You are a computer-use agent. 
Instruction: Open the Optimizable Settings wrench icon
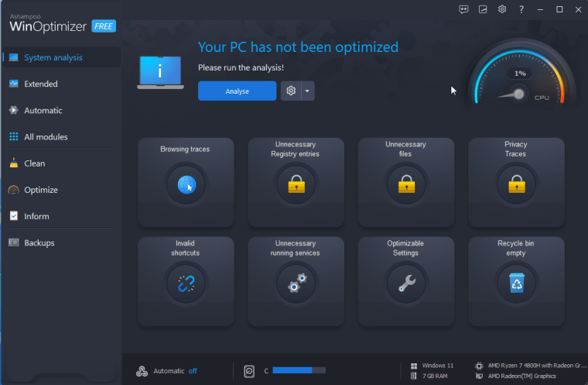(x=406, y=284)
